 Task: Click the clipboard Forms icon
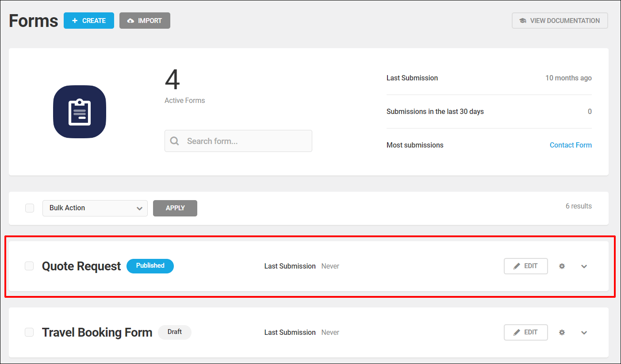[80, 112]
